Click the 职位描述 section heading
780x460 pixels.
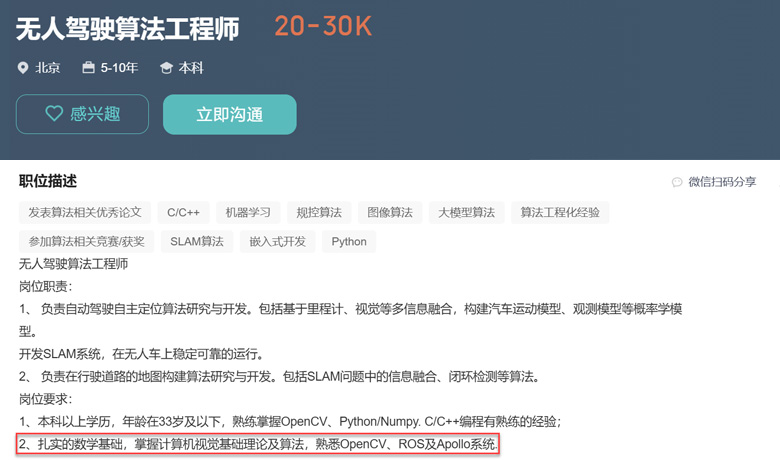(48, 181)
